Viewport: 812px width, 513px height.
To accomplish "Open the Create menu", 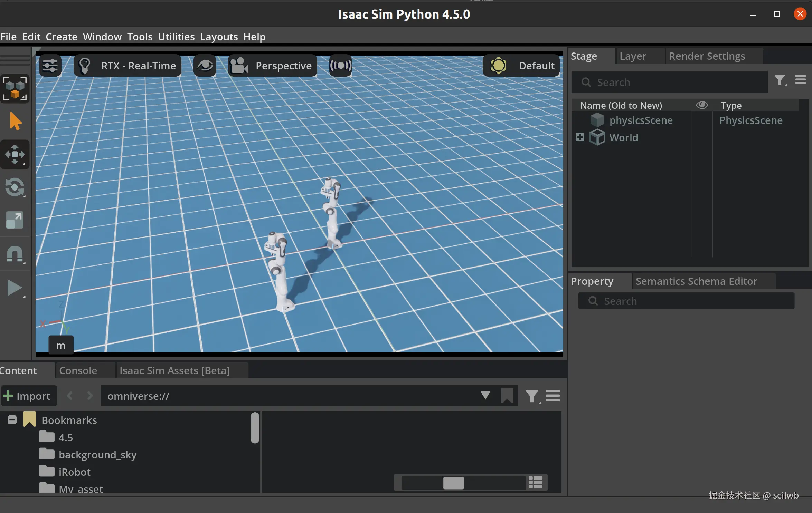I will coord(62,37).
